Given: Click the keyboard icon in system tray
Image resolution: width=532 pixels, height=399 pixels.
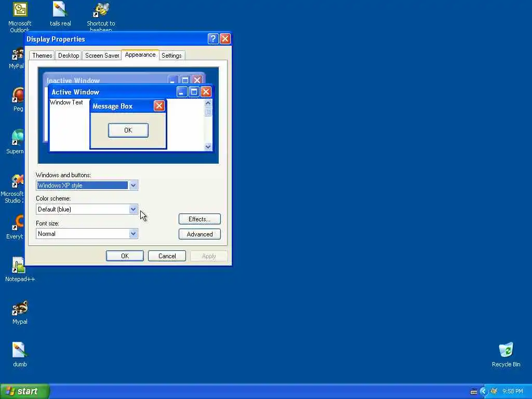Looking at the screenshot, I should point(474,392).
